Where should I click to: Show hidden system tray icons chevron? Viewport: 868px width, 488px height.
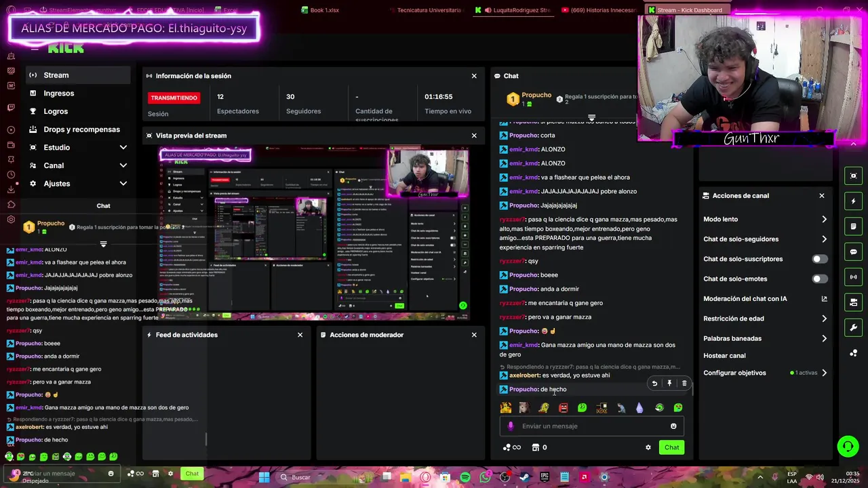click(759, 477)
